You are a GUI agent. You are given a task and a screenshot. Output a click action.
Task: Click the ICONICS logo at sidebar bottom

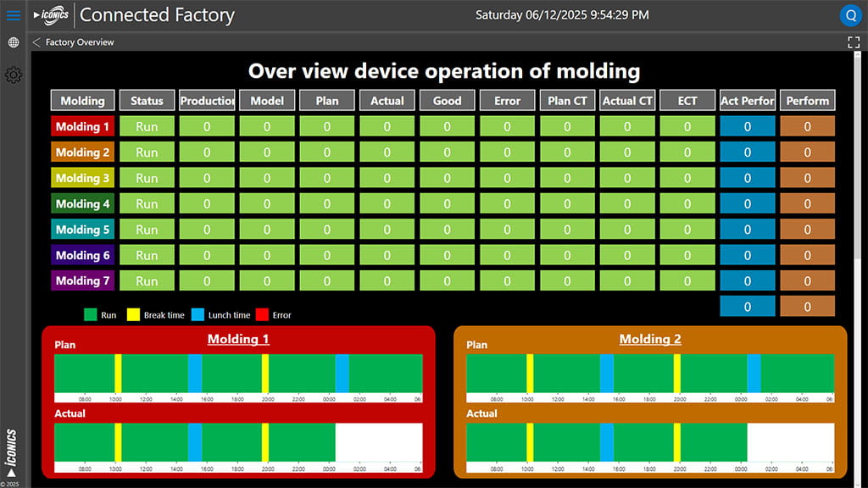point(12,452)
